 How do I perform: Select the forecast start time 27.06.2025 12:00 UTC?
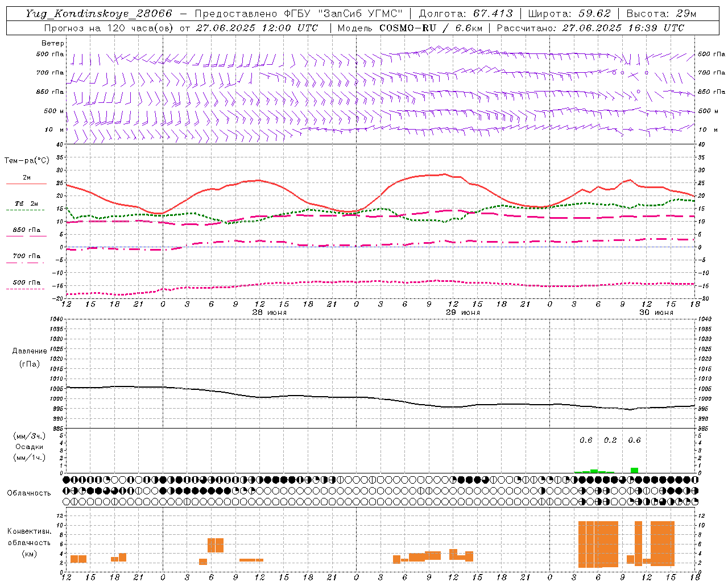pos(257,28)
